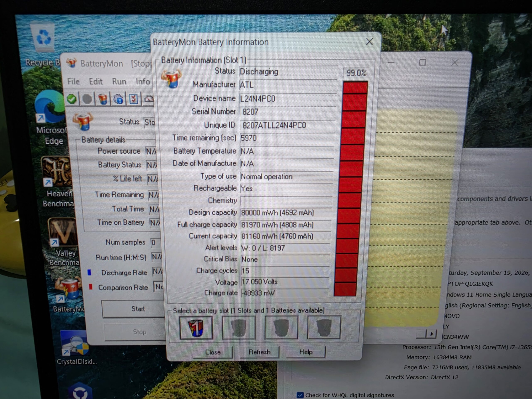Select the fourth gray battery slot
The image size is (532, 399).
pos(324,327)
